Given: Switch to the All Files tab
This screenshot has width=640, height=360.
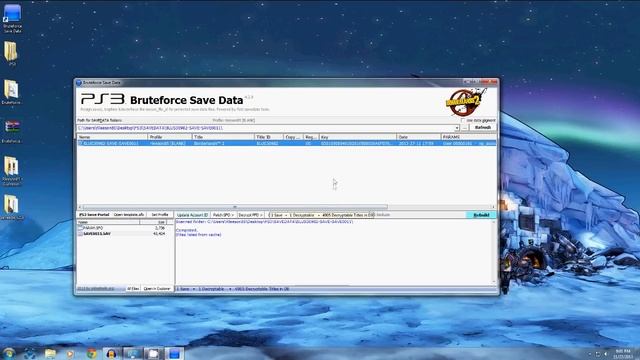Looking at the screenshot, I should [133, 289].
